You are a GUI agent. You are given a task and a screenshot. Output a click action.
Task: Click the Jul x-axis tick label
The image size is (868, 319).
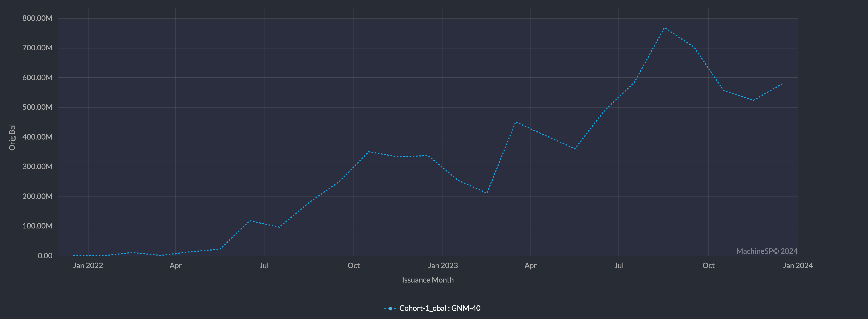pyautogui.click(x=264, y=265)
